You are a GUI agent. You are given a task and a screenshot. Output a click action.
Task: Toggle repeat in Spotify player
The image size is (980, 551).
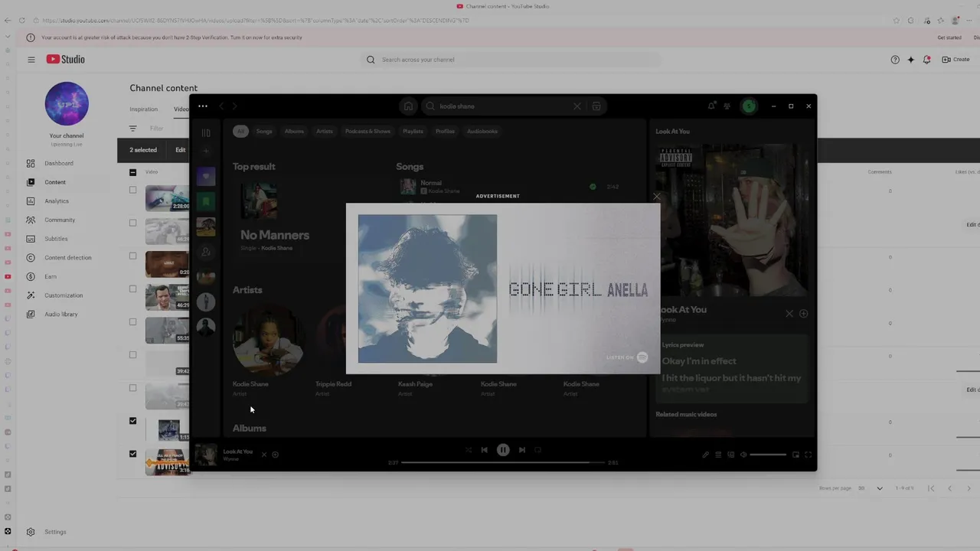tap(538, 450)
